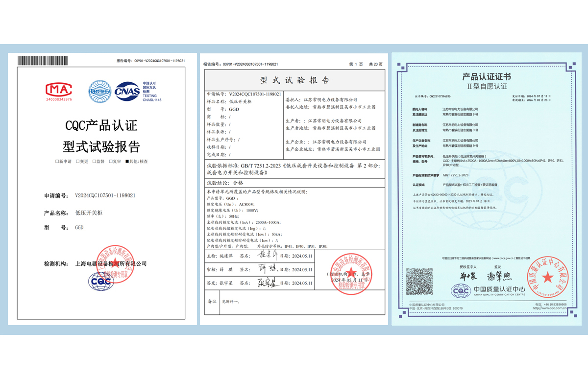Click the QR code on the certificate
Image resolution: width=588 pixels, height=379 pixels.
click(420, 282)
